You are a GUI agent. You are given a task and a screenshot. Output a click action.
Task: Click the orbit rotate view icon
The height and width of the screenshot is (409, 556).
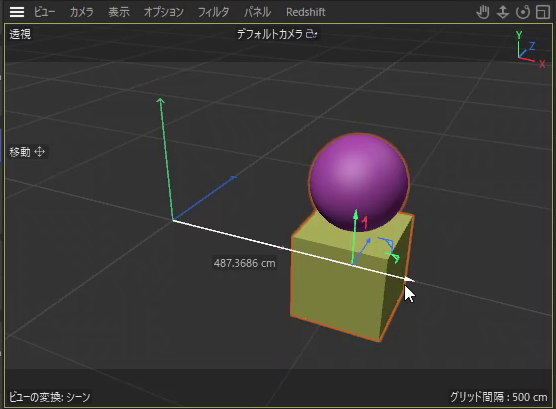tap(523, 12)
